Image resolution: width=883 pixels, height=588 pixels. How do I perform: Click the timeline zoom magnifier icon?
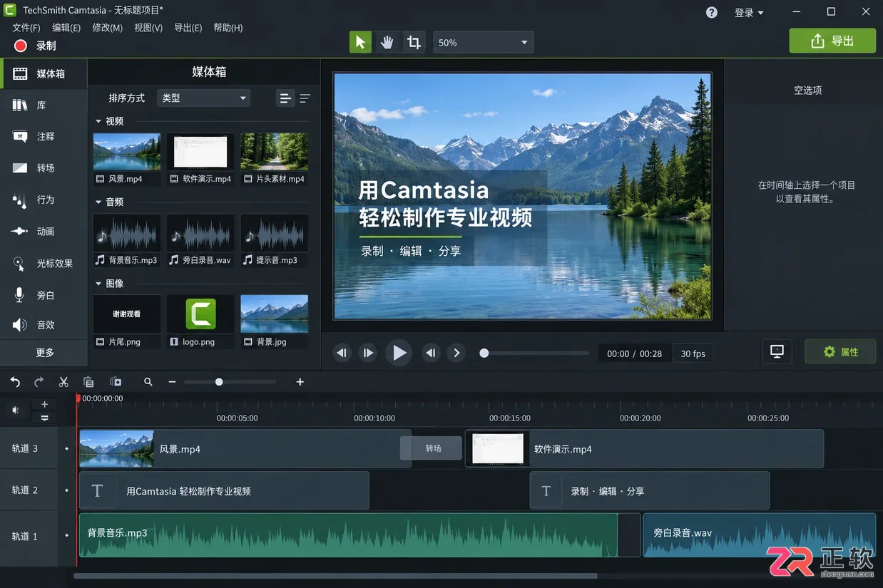click(148, 382)
